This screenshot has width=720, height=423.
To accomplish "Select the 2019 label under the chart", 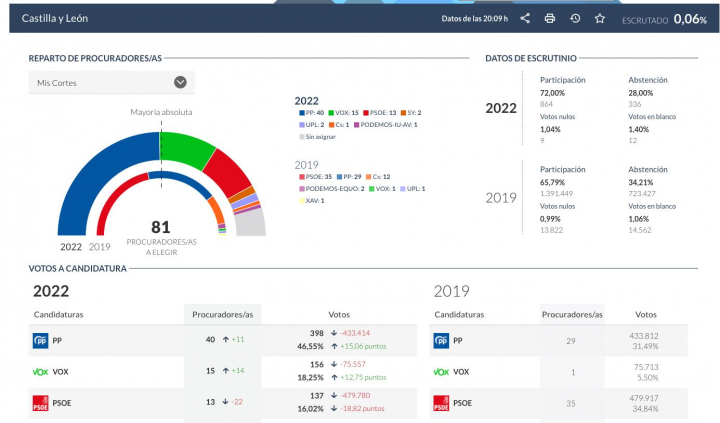I will (x=100, y=246).
